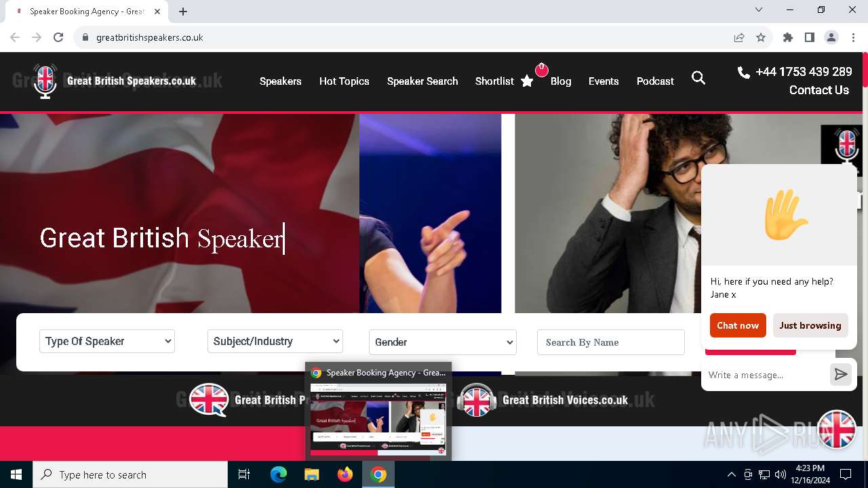Open the Blog menu item

(561, 81)
